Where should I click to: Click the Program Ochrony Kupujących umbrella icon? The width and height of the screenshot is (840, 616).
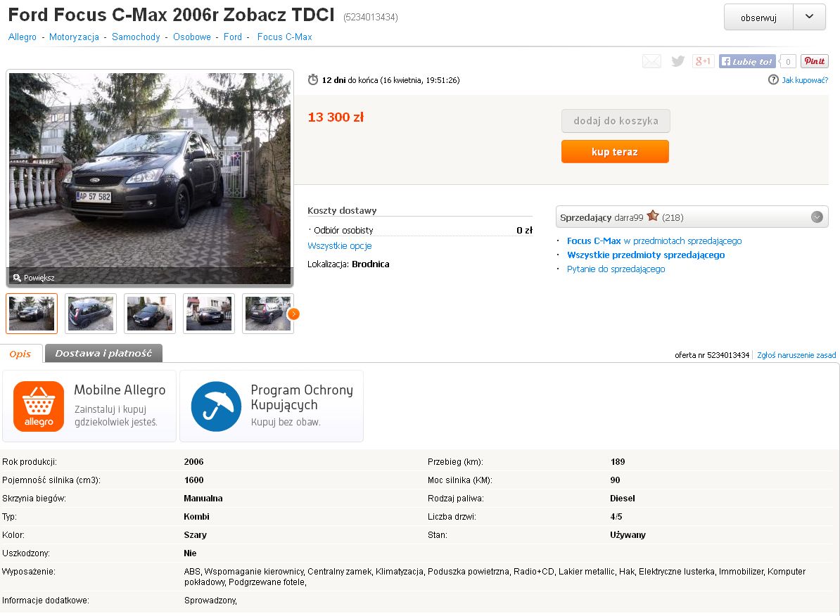[216, 406]
